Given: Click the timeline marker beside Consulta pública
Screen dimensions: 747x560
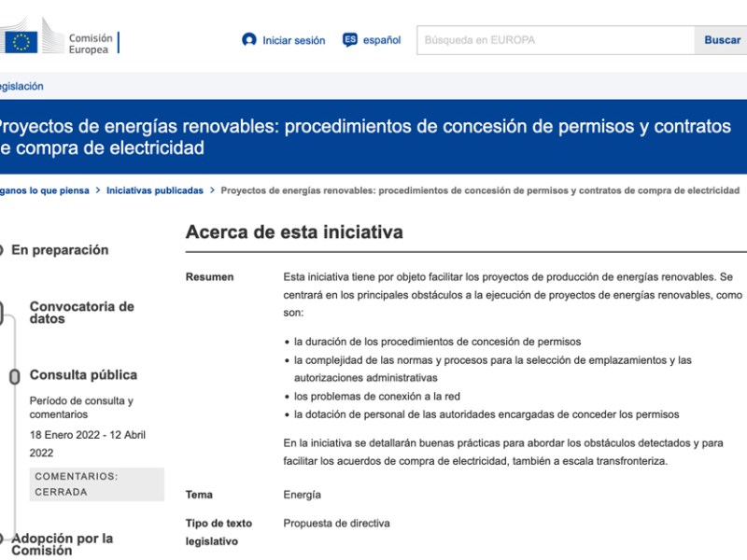Looking at the screenshot, I should [14, 377].
